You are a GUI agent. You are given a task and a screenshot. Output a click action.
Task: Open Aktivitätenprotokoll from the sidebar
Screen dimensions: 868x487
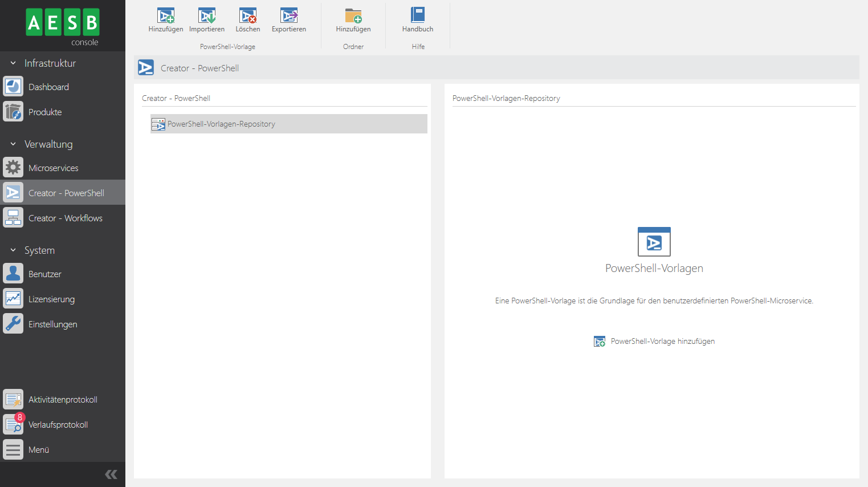click(x=63, y=400)
